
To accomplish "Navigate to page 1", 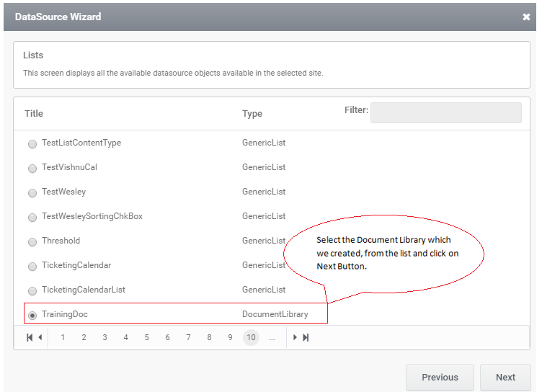I will point(63,337).
